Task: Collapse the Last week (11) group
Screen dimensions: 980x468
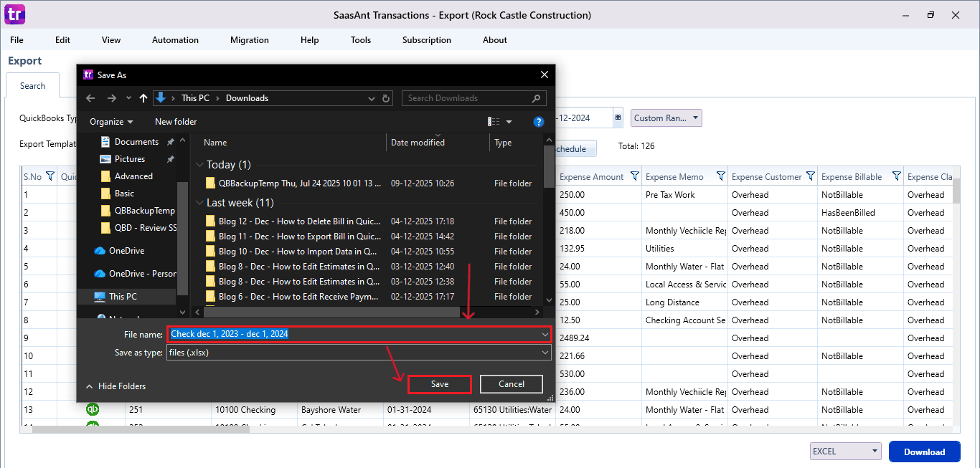Action: click(199, 203)
